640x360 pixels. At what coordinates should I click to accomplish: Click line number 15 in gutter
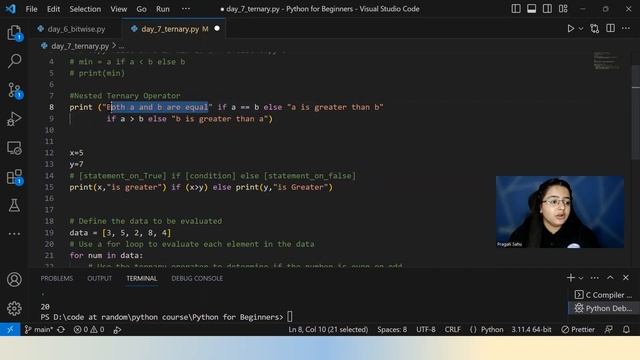49,187
